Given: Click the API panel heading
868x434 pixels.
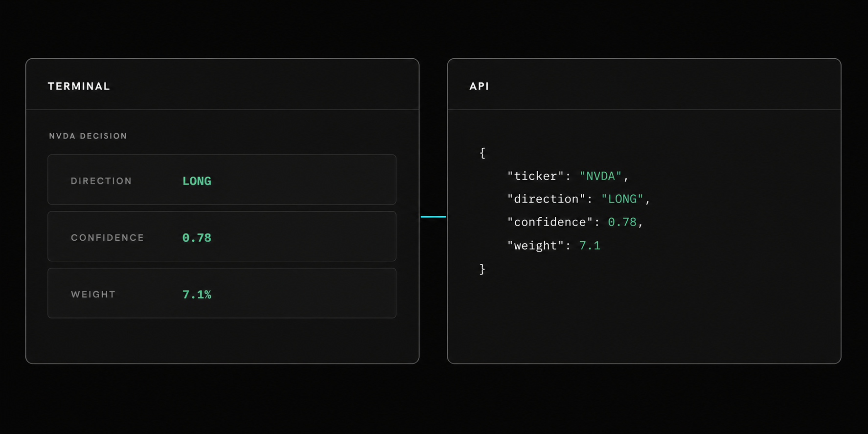Looking at the screenshot, I should point(479,87).
